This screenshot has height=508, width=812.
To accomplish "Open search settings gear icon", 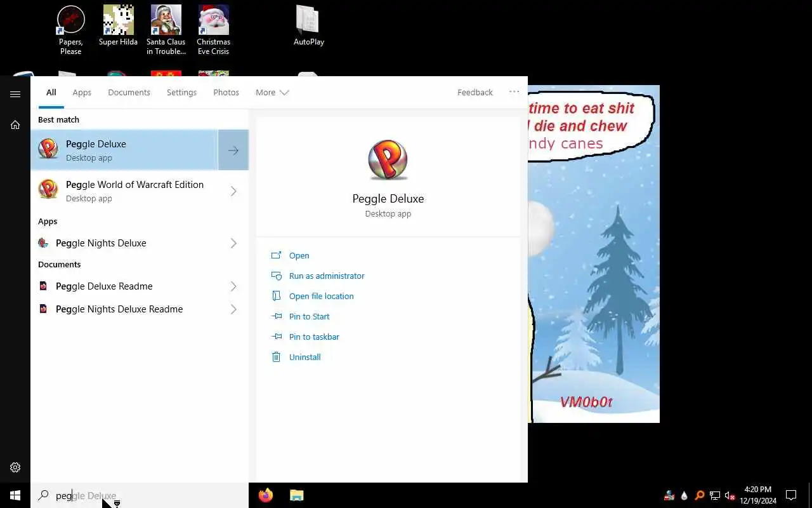I will pyautogui.click(x=15, y=467).
